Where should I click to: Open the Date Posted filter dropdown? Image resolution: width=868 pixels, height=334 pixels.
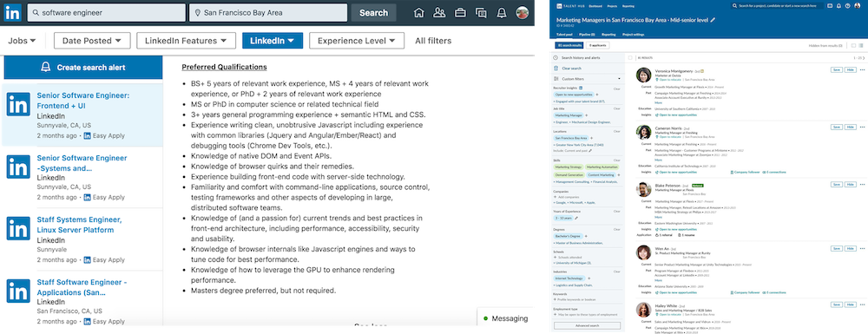pos(92,41)
